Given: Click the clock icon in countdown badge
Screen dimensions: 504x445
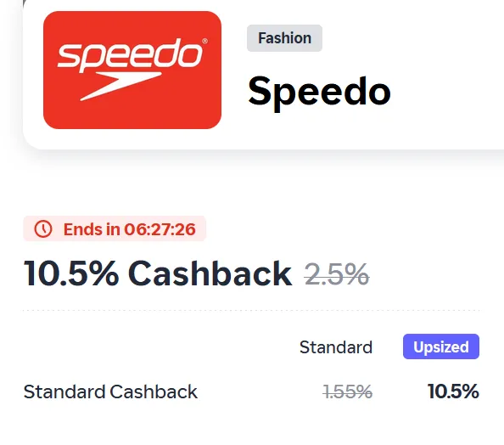Looking at the screenshot, I should 43,229.
